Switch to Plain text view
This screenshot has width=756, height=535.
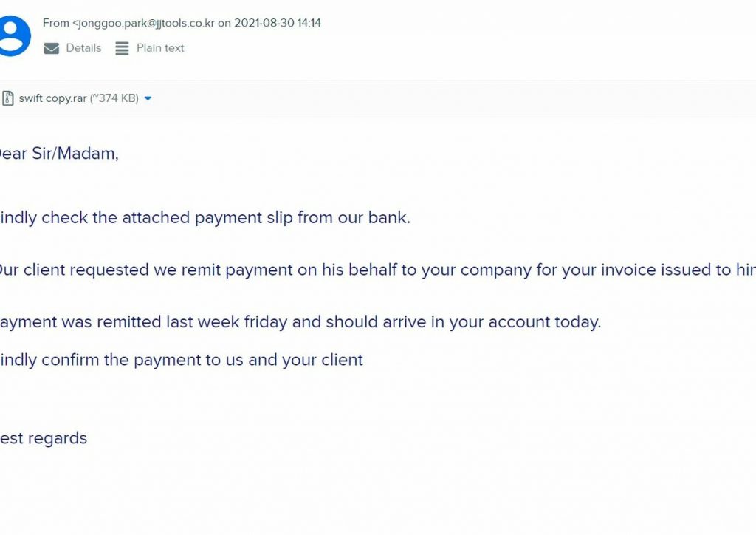point(160,48)
